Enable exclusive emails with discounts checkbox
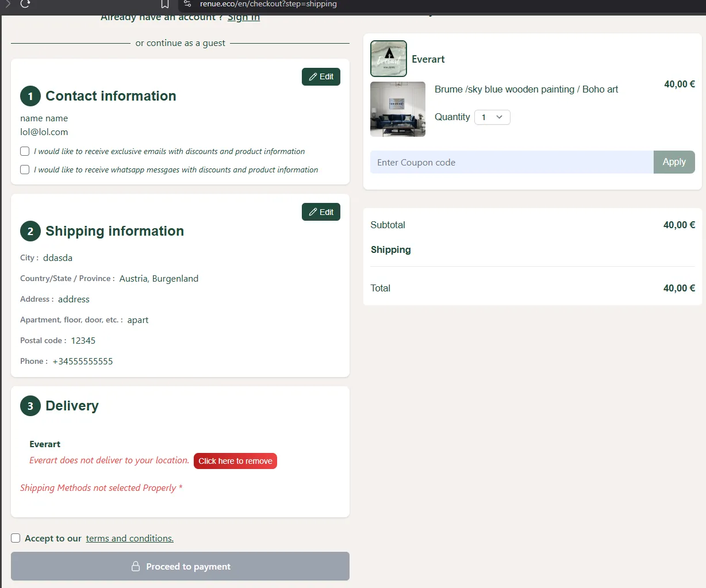This screenshot has height=588, width=706. coord(25,151)
